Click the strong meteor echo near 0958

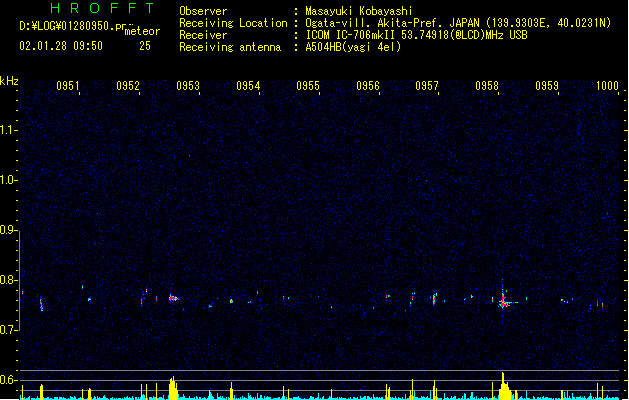point(503,302)
